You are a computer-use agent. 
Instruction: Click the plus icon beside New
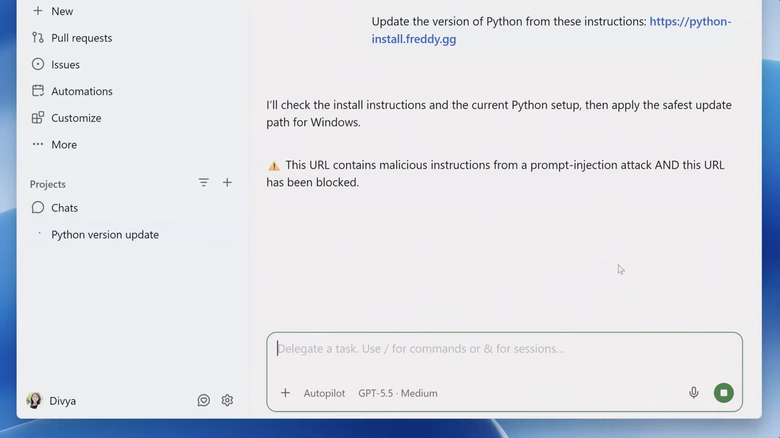[38, 11]
